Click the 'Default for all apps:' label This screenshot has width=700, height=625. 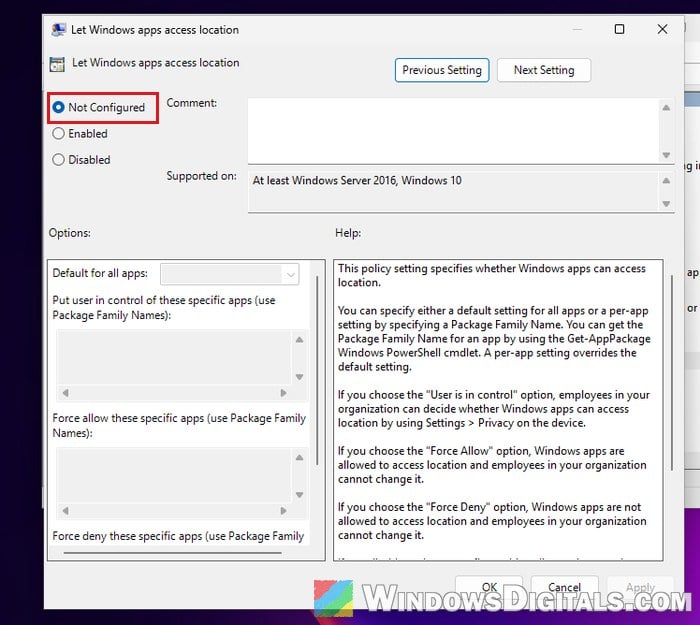(x=100, y=273)
